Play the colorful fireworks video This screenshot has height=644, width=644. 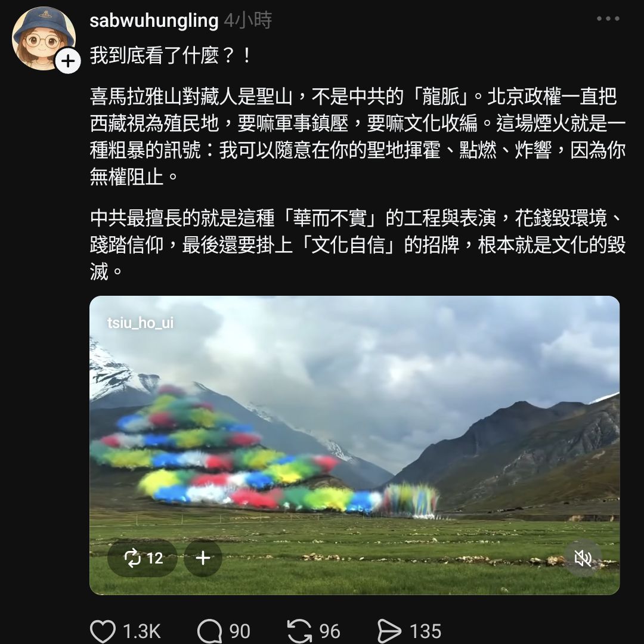354,445
